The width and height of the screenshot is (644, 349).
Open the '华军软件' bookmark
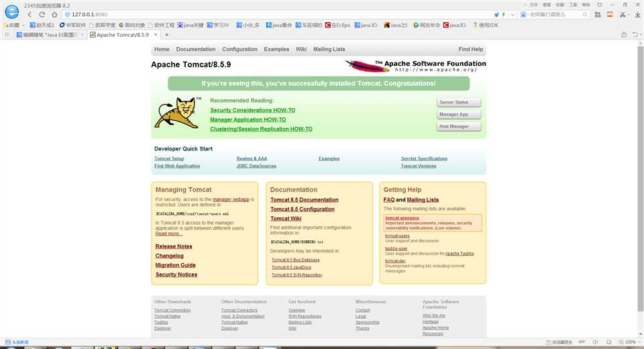point(72,25)
